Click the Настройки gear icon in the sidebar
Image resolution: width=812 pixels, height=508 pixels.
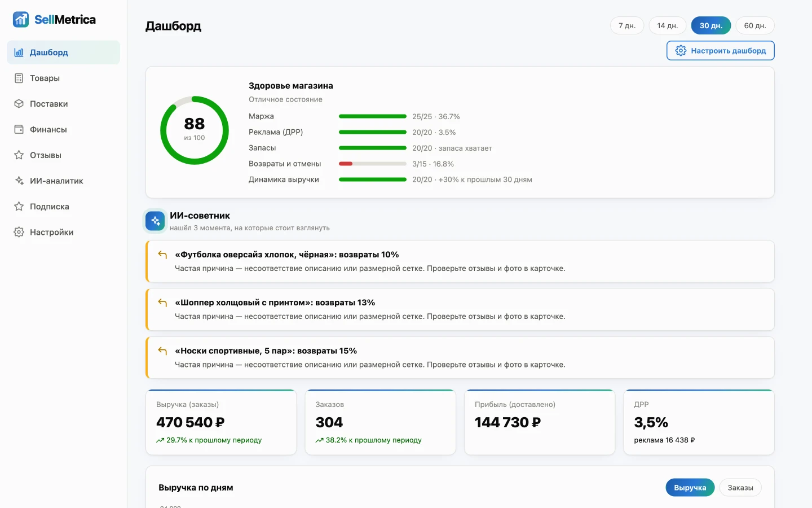(x=19, y=232)
